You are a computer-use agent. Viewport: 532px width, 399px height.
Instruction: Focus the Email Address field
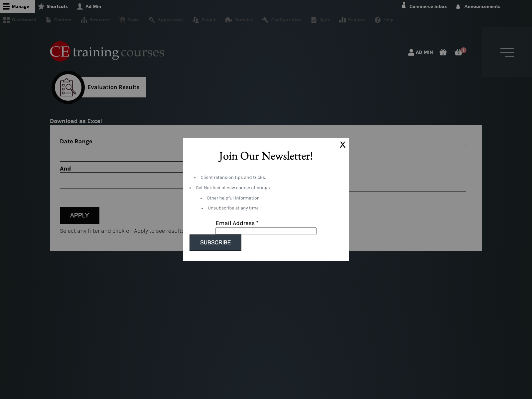[x=266, y=231]
